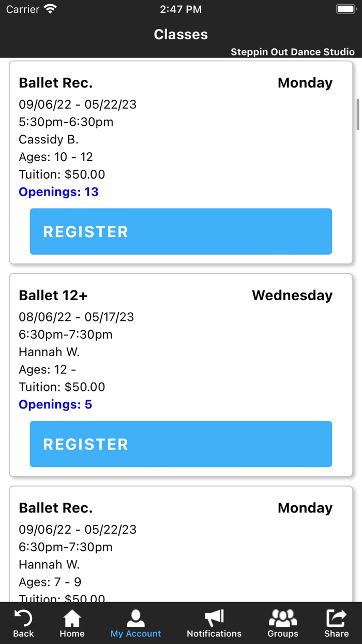Screen dimensions: 362x644
Task: Tap the Ballet 12+ class title
Action: [x=53, y=296]
